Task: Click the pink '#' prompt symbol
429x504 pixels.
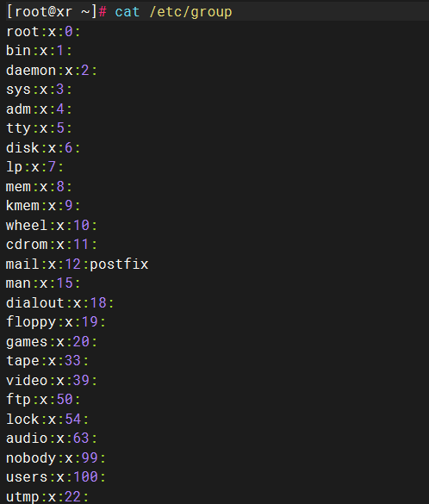Action: click(103, 12)
